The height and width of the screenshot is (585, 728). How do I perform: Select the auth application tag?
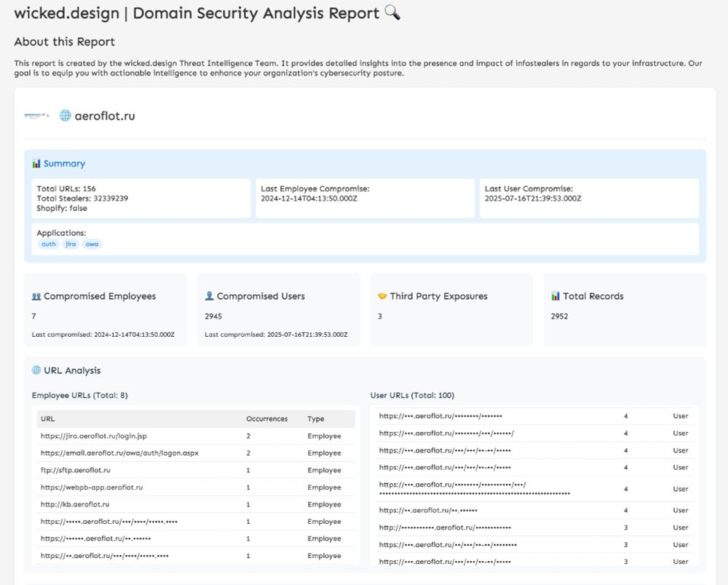48,244
